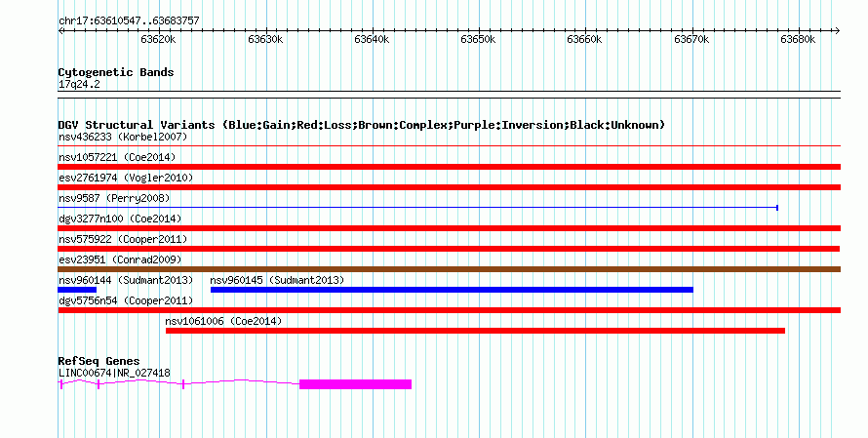Viewport: 868px width, 438px height.
Task: Select the red bar under dgv3277n100
Action: (x=449, y=228)
